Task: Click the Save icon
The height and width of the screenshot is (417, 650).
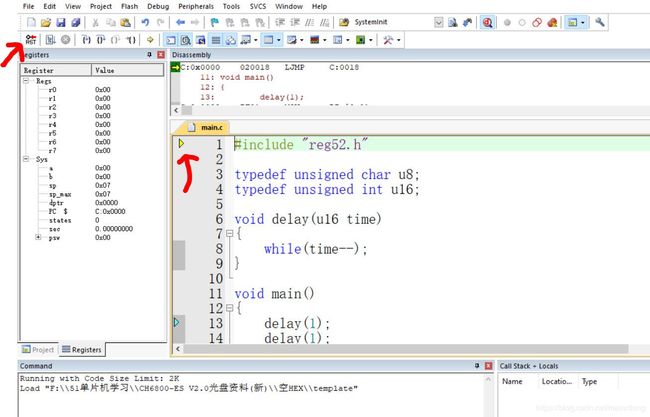Action: [x=61, y=22]
